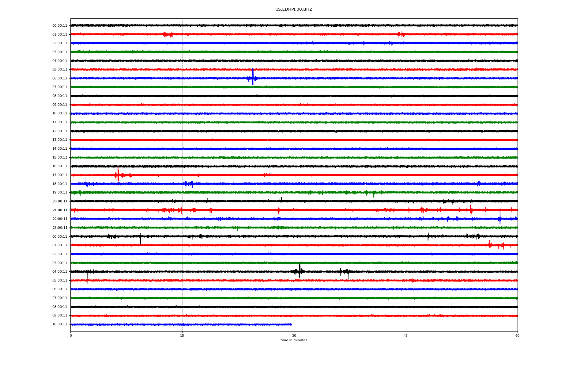
Task: Click the 0 tick on the time axis
Action: point(71,335)
